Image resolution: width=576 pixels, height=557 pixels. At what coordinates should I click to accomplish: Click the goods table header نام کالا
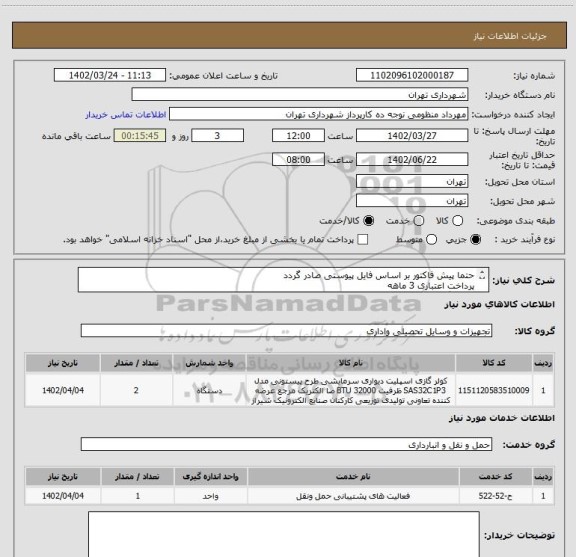click(350, 363)
